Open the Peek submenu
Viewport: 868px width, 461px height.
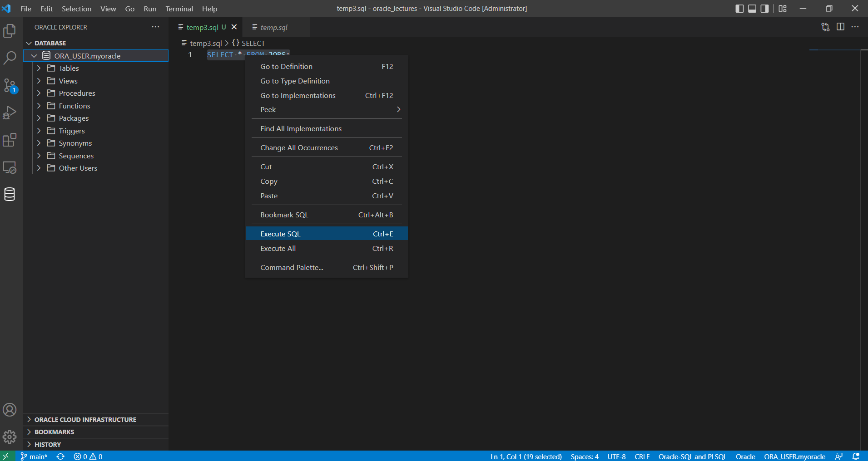click(x=327, y=109)
